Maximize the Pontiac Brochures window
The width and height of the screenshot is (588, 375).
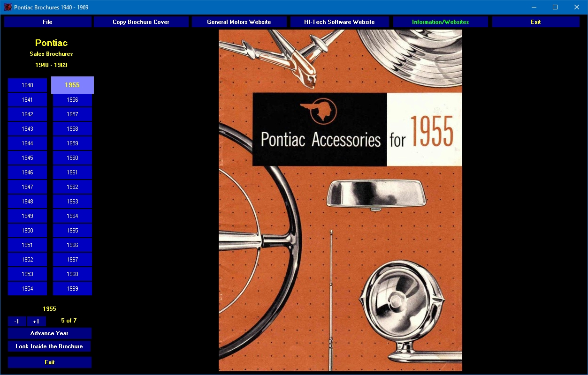coord(555,7)
